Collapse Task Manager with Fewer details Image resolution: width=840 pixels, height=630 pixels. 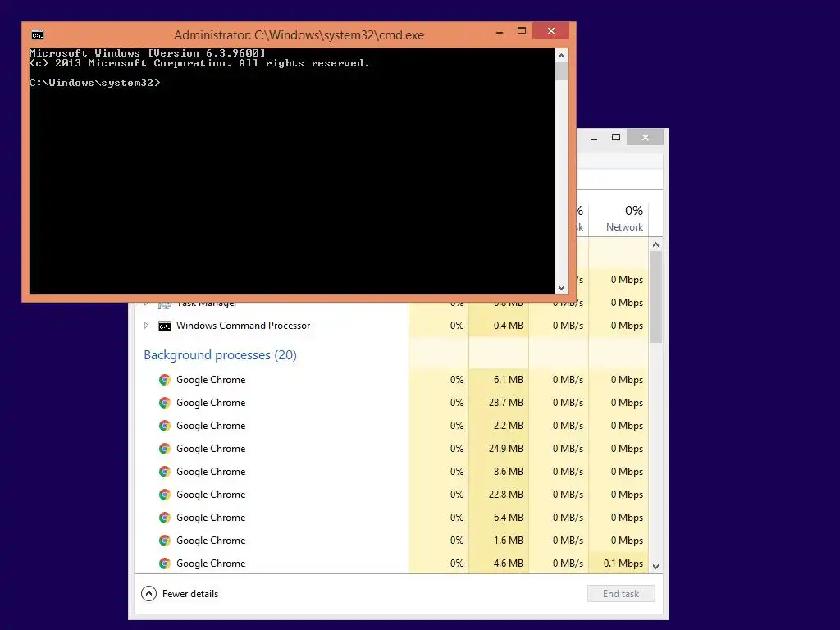tap(180, 594)
